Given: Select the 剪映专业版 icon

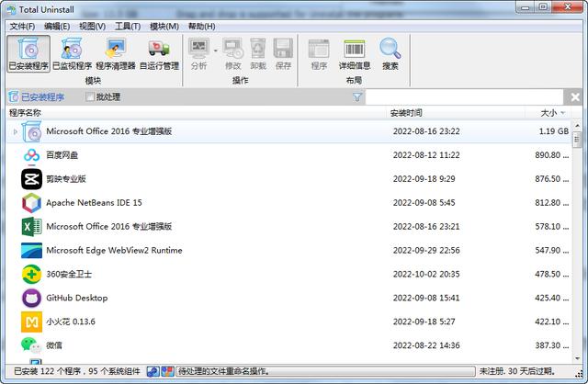Looking at the screenshot, I should [x=31, y=179].
